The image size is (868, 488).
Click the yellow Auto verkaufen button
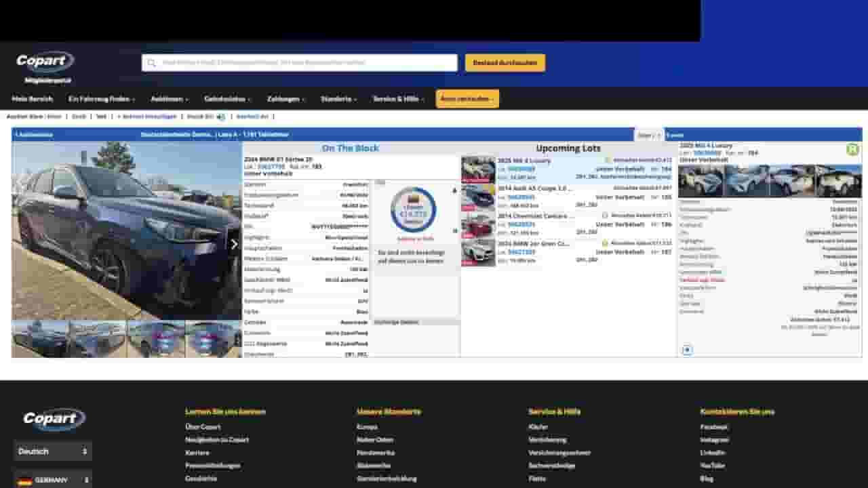click(x=467, y=99)
